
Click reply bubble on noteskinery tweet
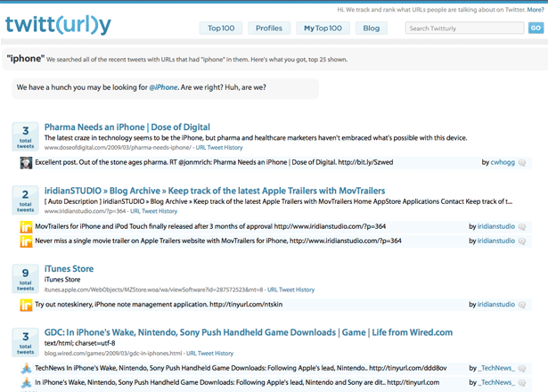[522, 305]
